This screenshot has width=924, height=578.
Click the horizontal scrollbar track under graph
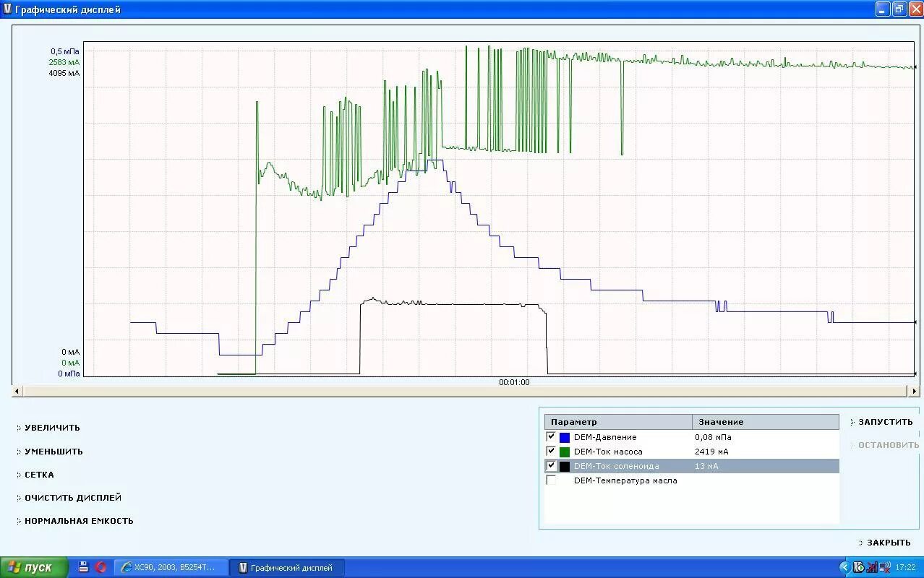465,391
